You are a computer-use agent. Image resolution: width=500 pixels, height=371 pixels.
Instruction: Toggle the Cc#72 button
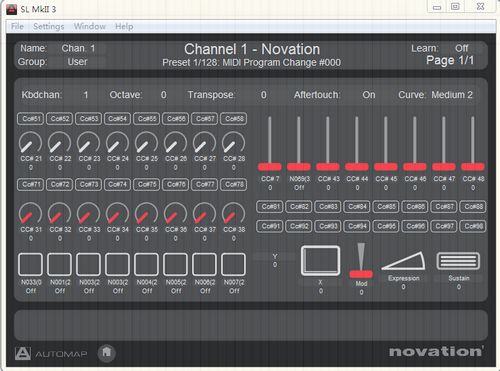[60, 184]
